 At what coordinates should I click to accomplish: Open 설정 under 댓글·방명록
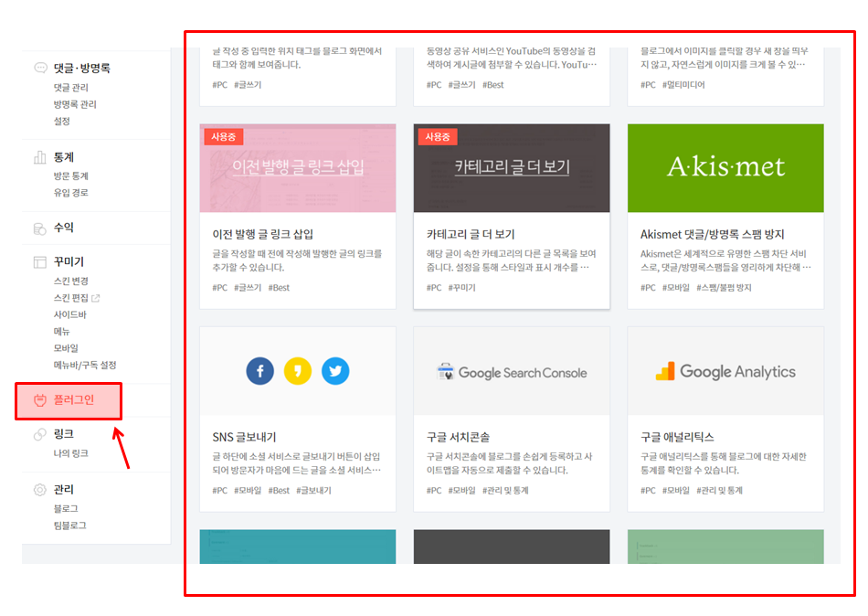61,121
